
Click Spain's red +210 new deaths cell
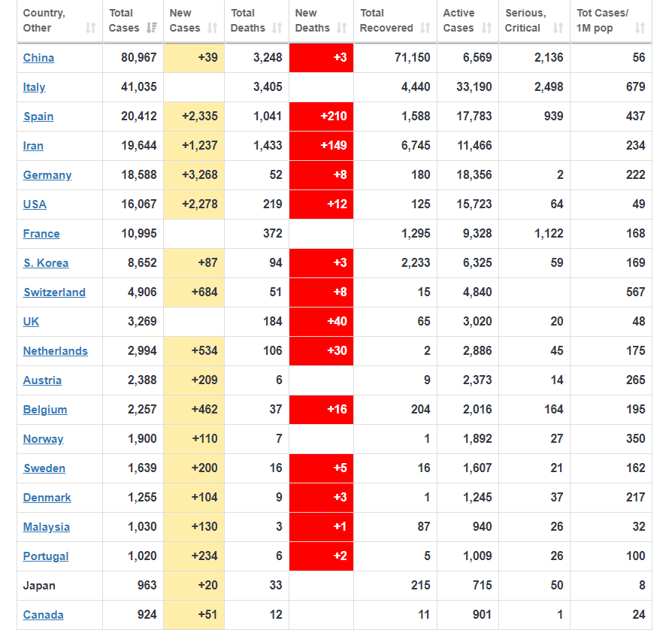[x=322, y=117]
